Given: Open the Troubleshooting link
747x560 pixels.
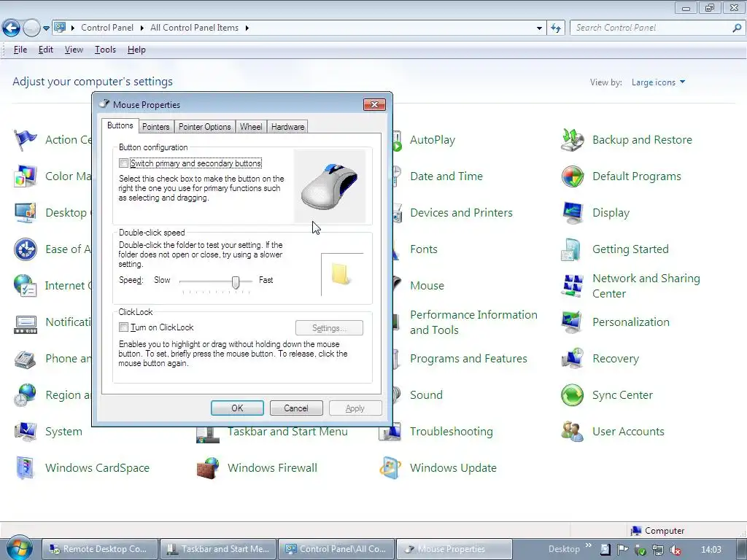Looking at the screenshot, I should (x=451, y=432).
